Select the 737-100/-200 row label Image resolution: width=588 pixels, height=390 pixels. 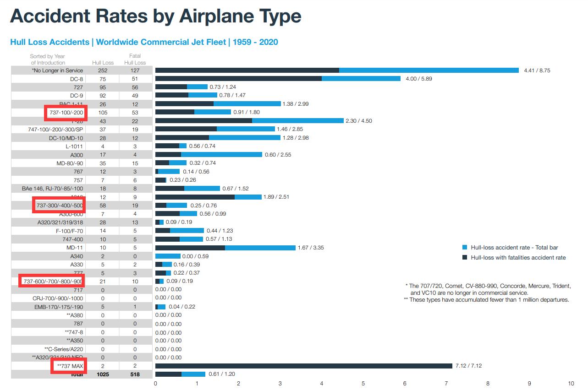tap(66, 112)
